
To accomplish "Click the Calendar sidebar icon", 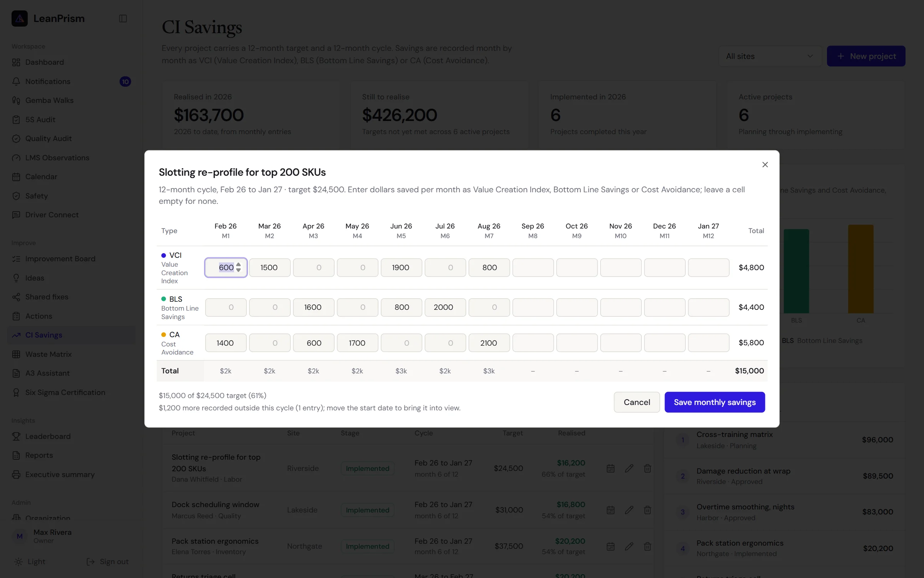I will pos(16,177).
